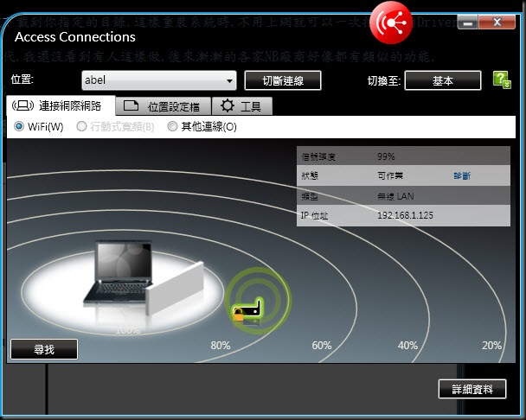The height and width of the screenshot is (420, 526).
Task: Open the 位置 dropdown showing abel
Action: click(x=159, y=80)
